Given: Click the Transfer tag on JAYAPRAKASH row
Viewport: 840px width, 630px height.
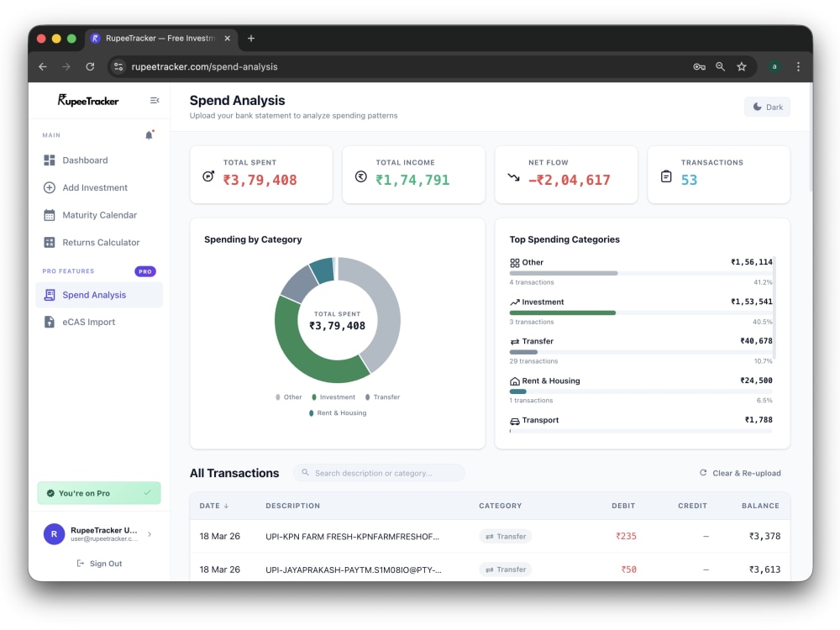Looking at the screenshot, I should [505, 570].
